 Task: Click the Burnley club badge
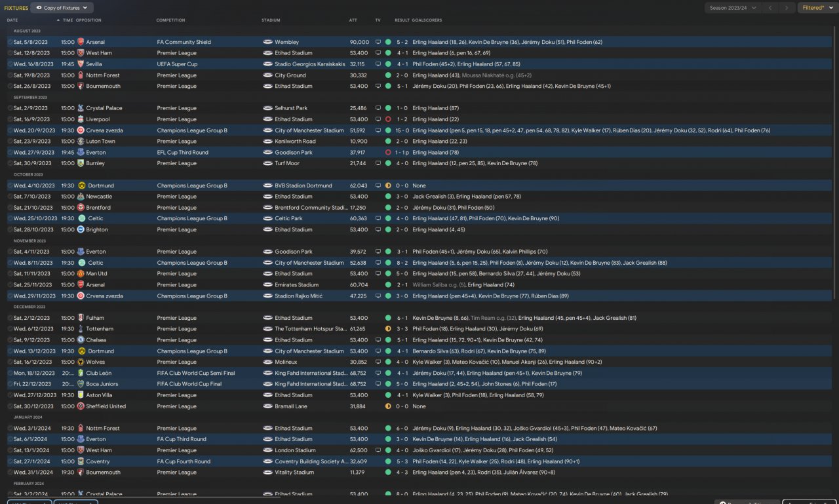pos(81,163)
